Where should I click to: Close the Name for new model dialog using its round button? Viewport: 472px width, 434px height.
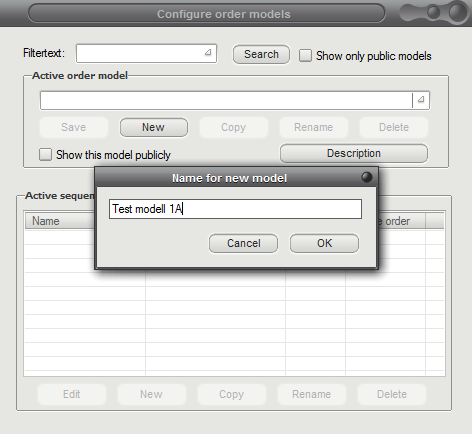tap(367, 177)
